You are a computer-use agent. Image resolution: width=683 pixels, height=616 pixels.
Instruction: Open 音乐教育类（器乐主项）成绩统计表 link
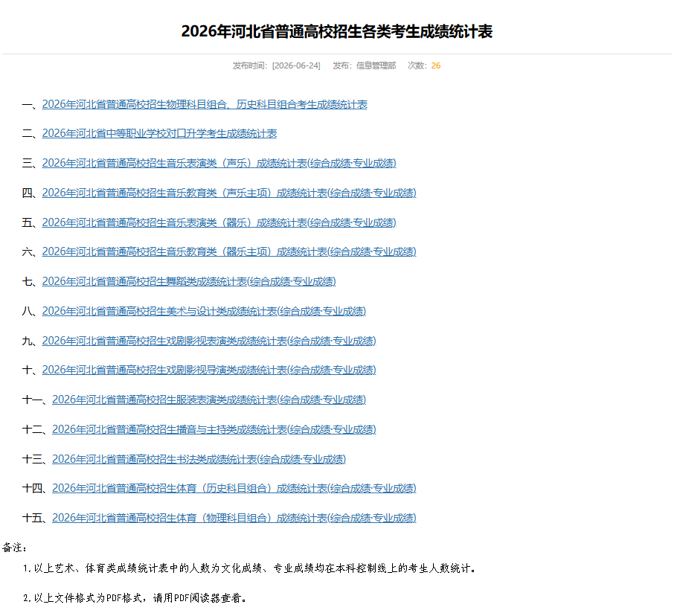[229, 251]
